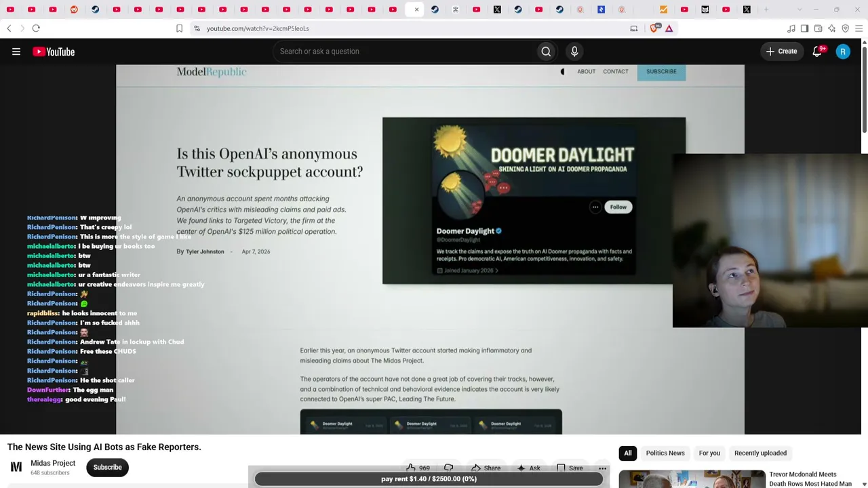Open the Midas Project channel name
This screenshot has width=868, height=488.
(53, 463)
